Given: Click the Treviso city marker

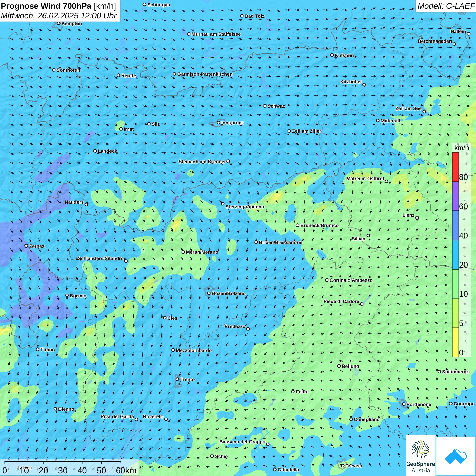Looking at the screenshot, I should click(x=343, y=466).
